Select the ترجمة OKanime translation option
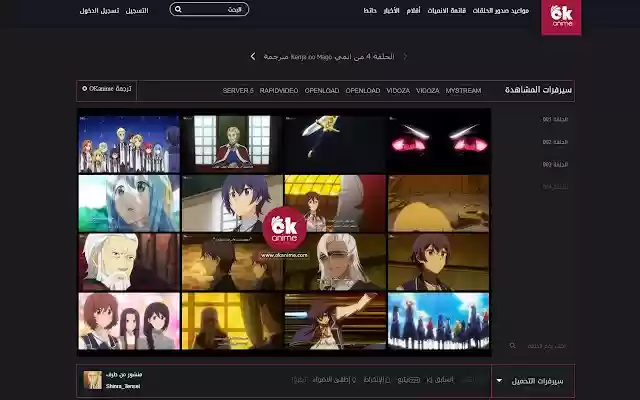This screenshot has height=400, width=640. pos(107,89)
